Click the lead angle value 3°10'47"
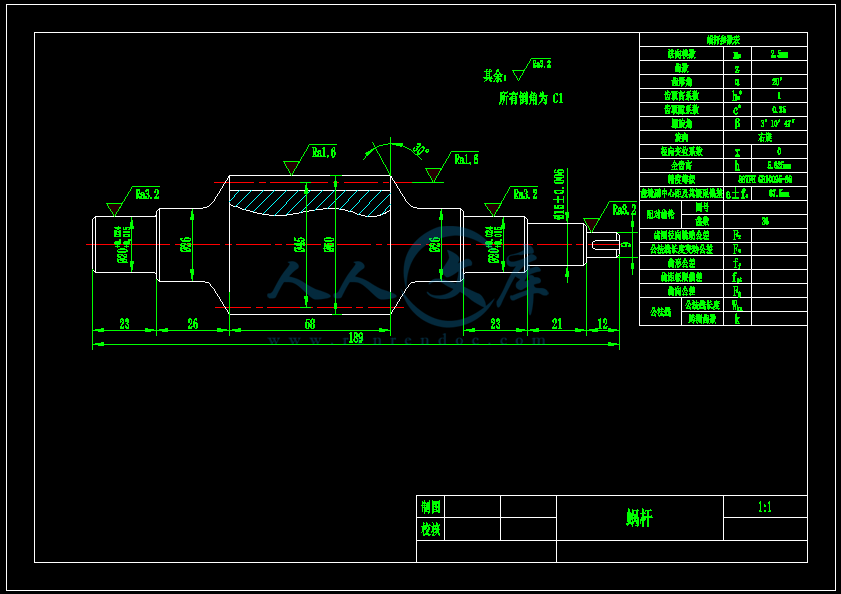This screenshot has width=841, height=594. [x=777, y=123]
